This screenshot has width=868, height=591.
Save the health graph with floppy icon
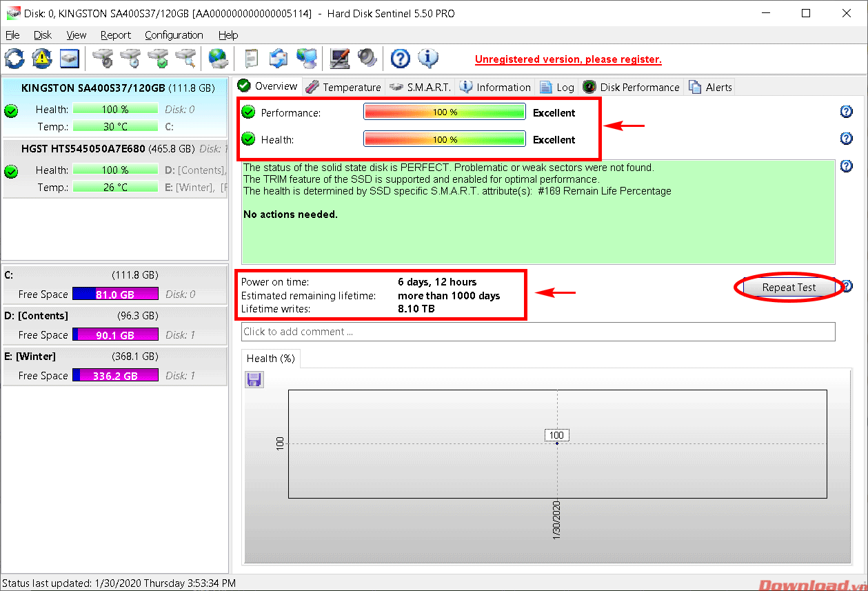click(x=254, y=379)
